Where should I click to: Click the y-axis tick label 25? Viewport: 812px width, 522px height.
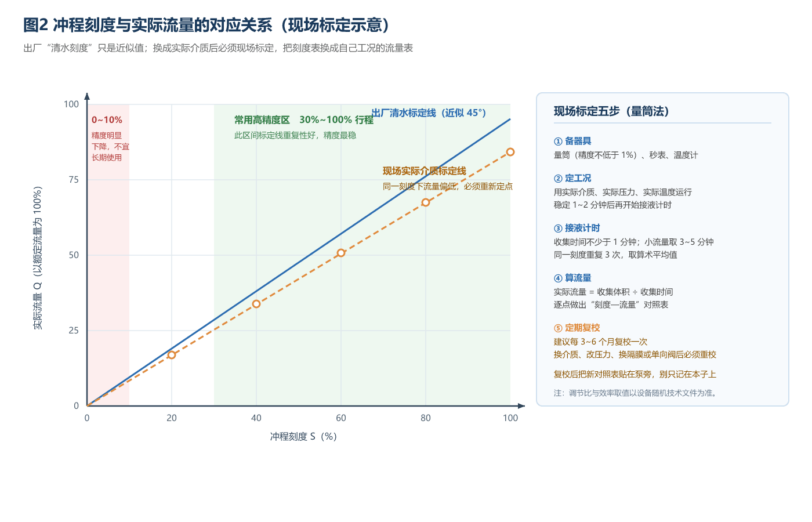click(74, 331)
